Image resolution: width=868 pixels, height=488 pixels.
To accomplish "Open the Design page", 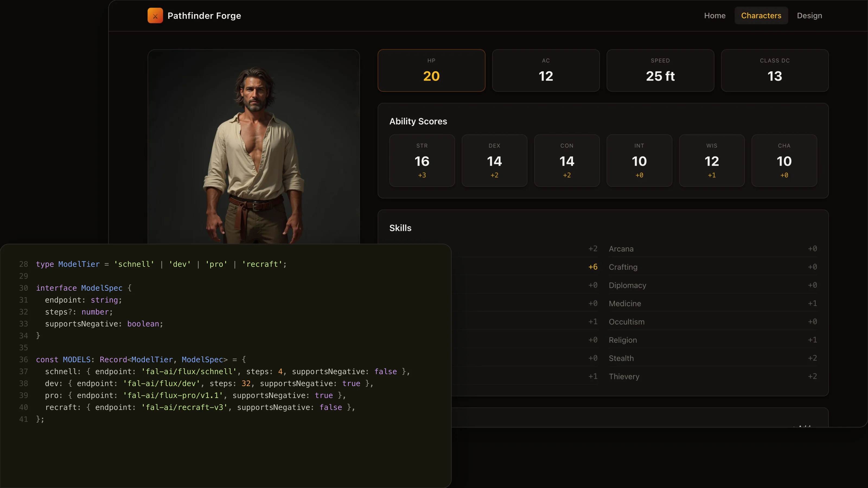I will [809, 15].
